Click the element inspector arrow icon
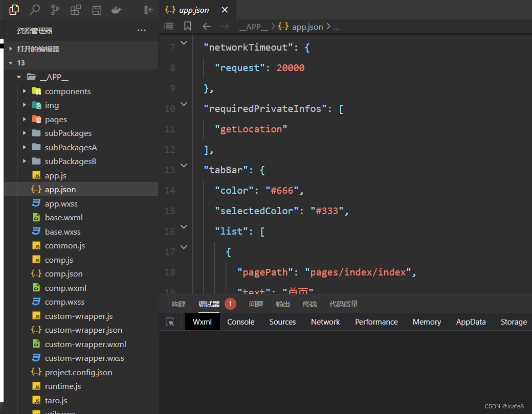This screenshot has height=414, width=532. [x=170, y=322]
